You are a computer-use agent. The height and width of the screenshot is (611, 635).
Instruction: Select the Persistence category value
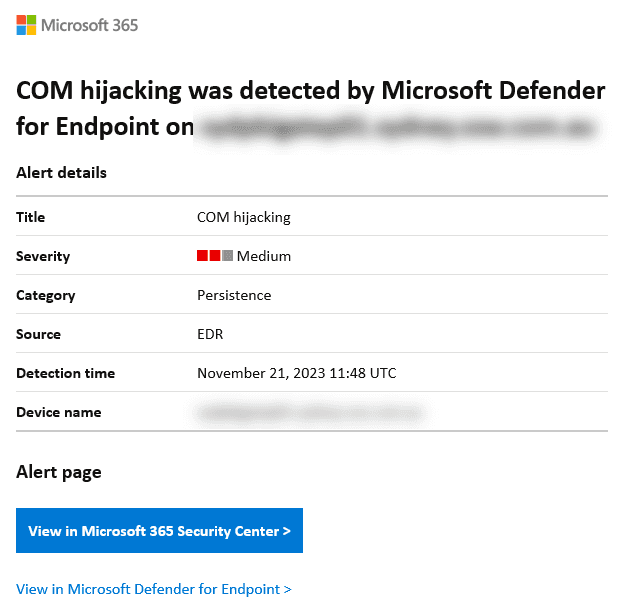pyautogui.click(x=234, y=295)
